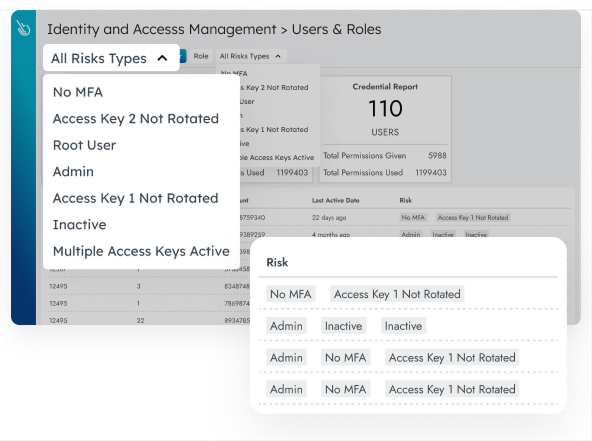Image resolution: width=592 pixels, height=441 pixels.
Task: Click the 3 count cell in the table
Action: (x=139, y=286)
